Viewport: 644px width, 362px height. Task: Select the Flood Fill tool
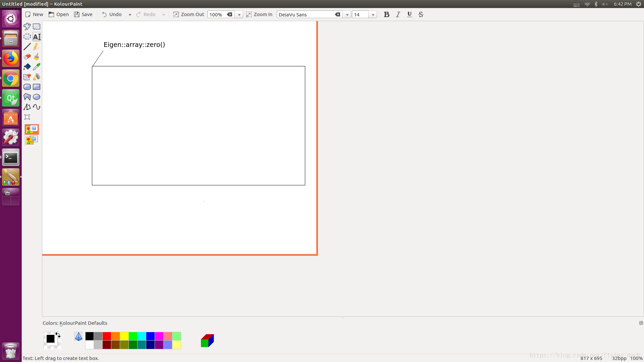27,67
